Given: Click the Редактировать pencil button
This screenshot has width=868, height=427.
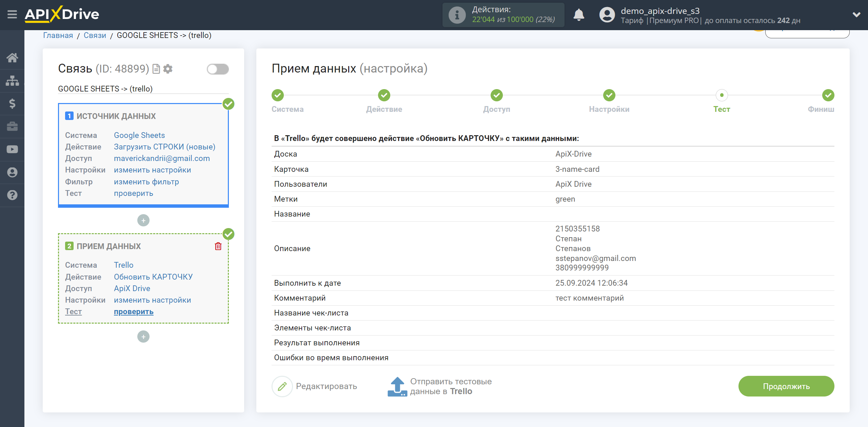Looking at the screenshot, I should 314,386.
